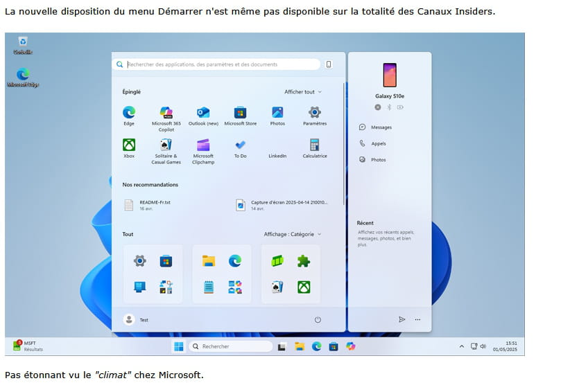The image size is (588, 383).
Task: Open the To Do pinned app
Action: [x=241, y=148]
